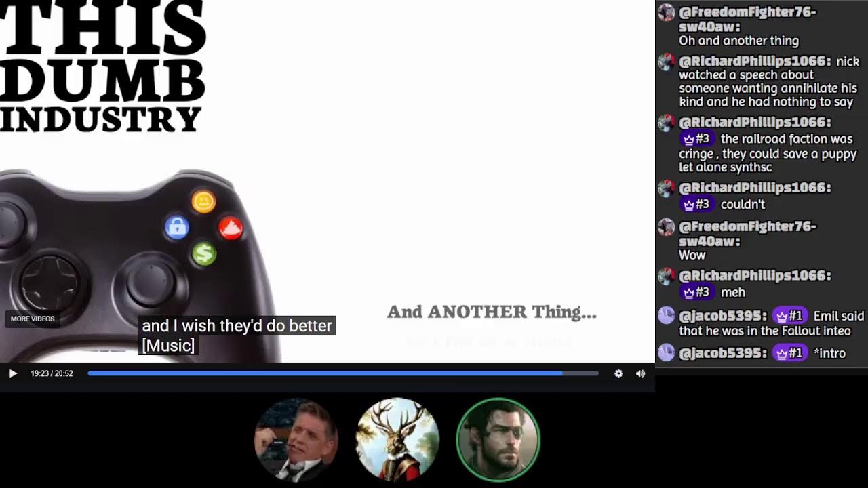Click the play button in the video player
The image size is (868, 488).
click(x=13, y=373)
